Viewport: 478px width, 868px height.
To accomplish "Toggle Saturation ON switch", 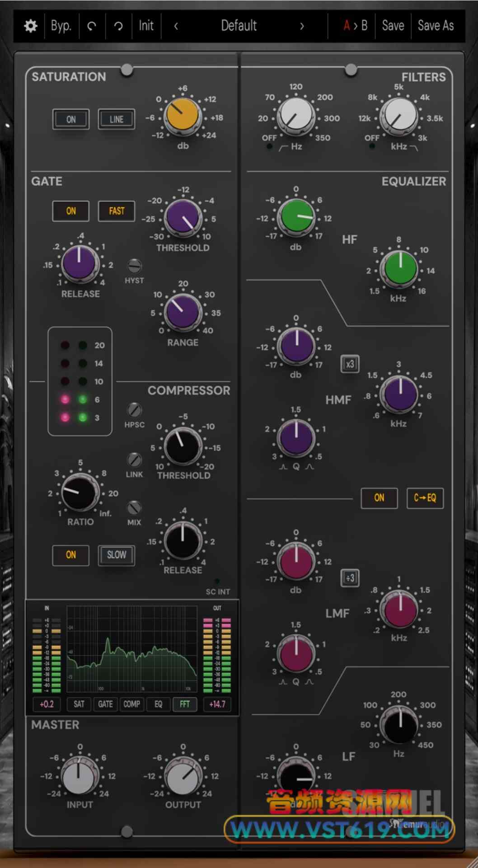I will pos(71,119).
